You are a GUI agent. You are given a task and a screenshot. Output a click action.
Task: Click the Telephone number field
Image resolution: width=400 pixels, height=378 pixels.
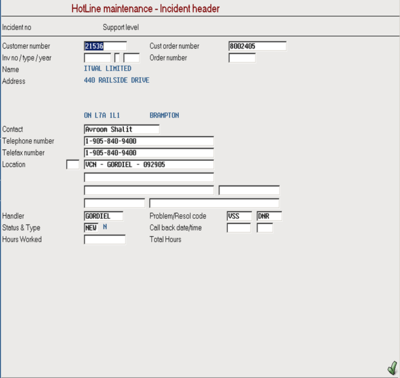pos(149,141)
